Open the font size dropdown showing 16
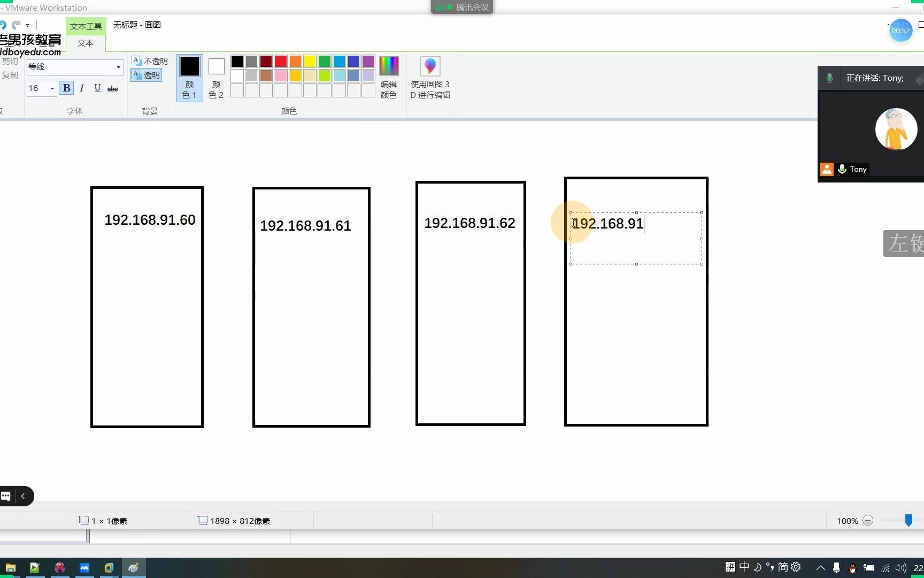Viewport: 924px width, 578px height. (52, 88)
